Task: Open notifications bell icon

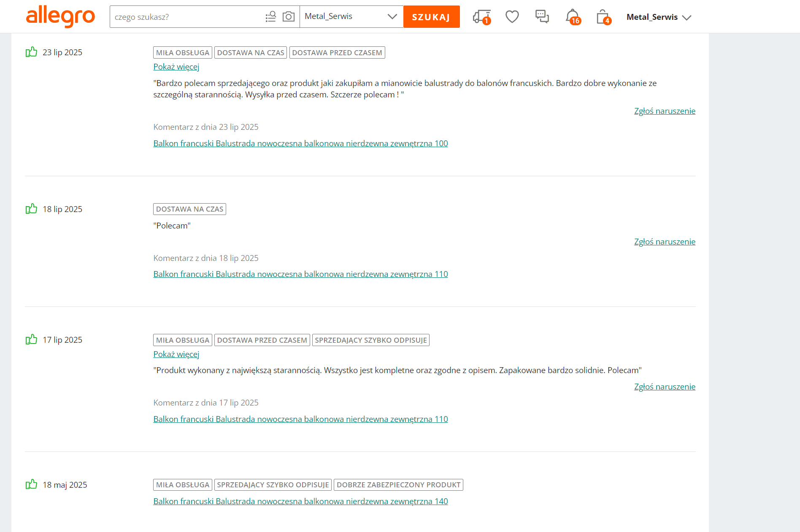Action: tap(573, 17)
